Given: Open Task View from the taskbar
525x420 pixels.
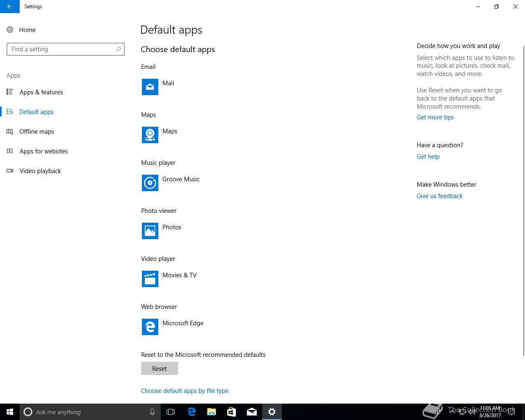Looking at the screenshot, I should pos(171,412).
